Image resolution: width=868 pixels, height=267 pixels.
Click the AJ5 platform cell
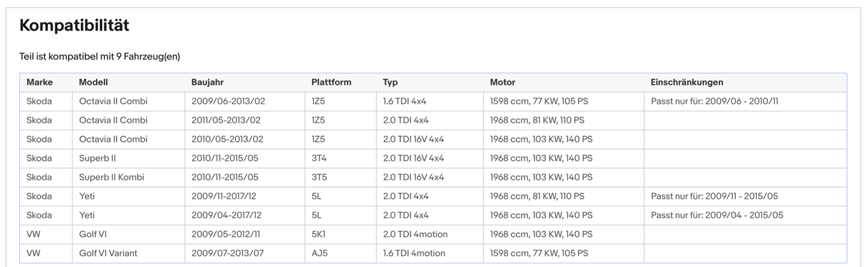pyautogui.click(x=320, y=253)
